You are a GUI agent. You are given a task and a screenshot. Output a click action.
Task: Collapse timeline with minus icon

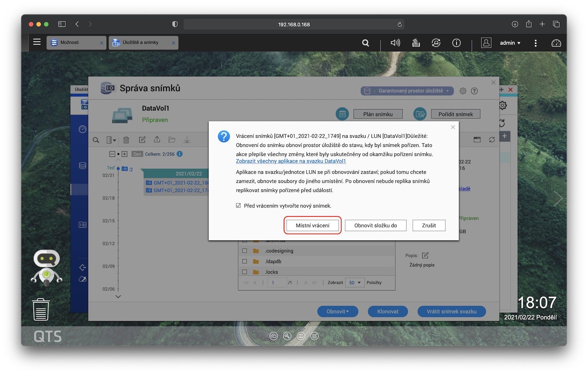pyautogui.click(x=112, y=154)
